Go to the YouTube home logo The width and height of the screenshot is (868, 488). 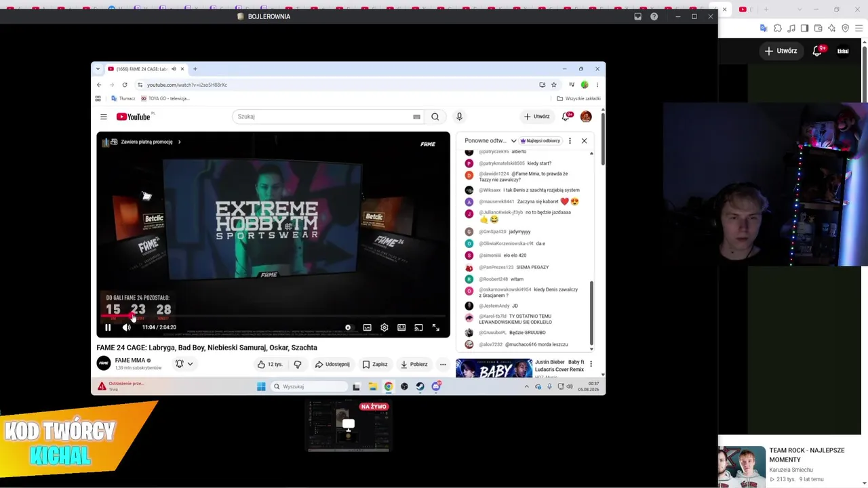134,117
